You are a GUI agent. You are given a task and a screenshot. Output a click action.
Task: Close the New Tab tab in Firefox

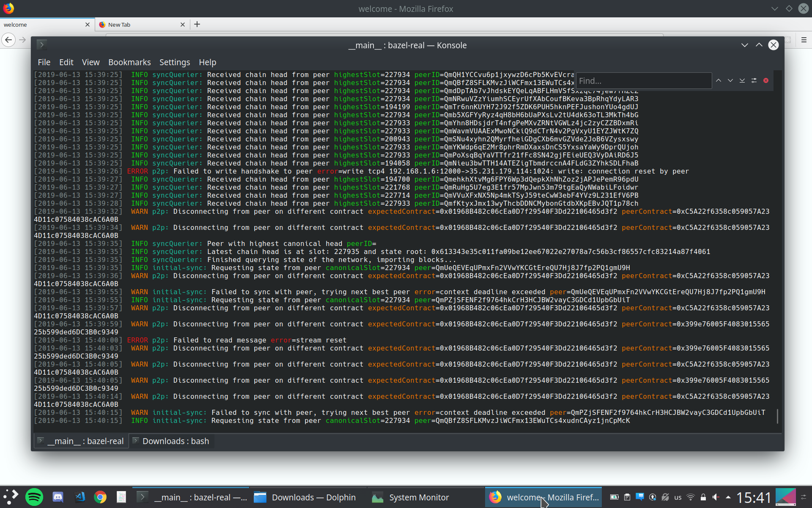(x=183, y=25)
